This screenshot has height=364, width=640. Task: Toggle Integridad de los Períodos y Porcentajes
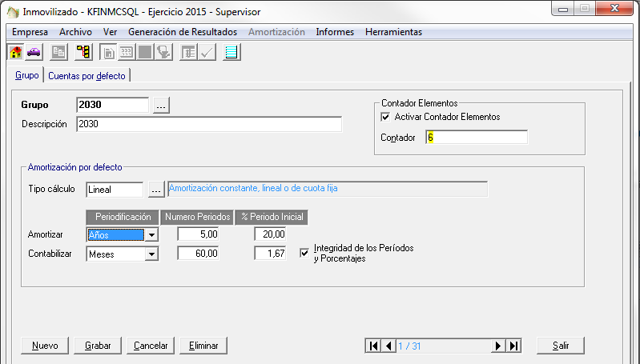tap(304, 253)
